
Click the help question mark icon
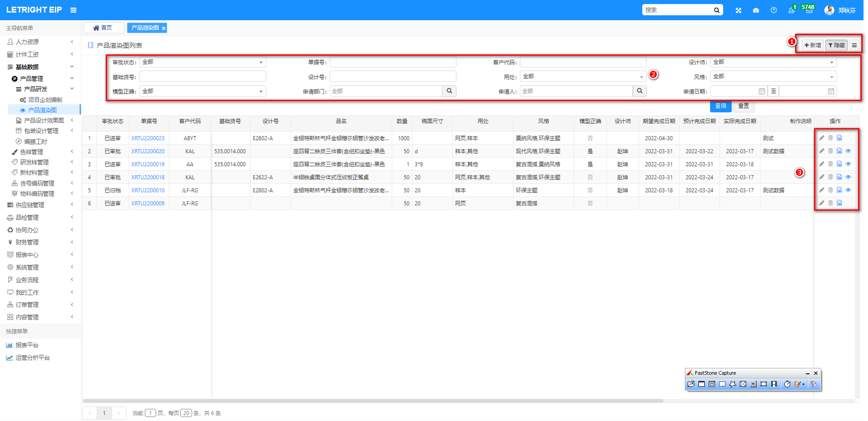click(774, 10)
